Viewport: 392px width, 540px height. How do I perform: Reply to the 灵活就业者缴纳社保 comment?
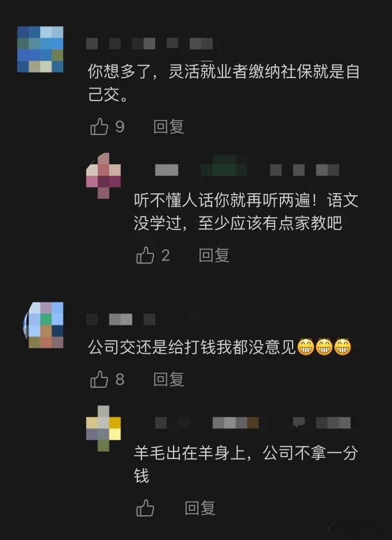(168, 127)
